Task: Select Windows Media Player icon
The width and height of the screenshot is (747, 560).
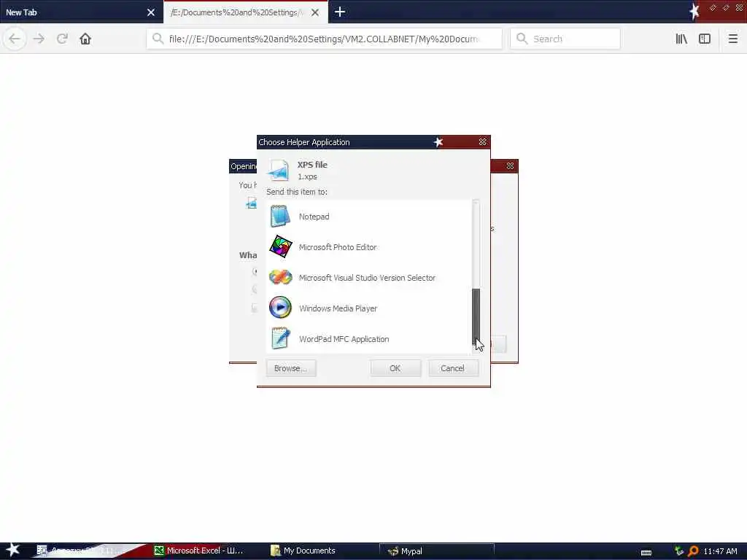Action: 281,308
